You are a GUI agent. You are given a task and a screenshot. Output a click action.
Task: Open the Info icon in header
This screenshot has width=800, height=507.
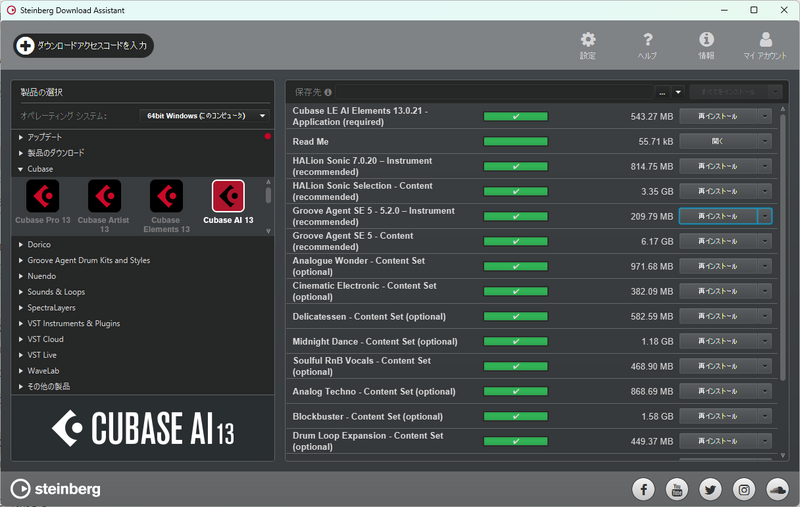[706, 39]
